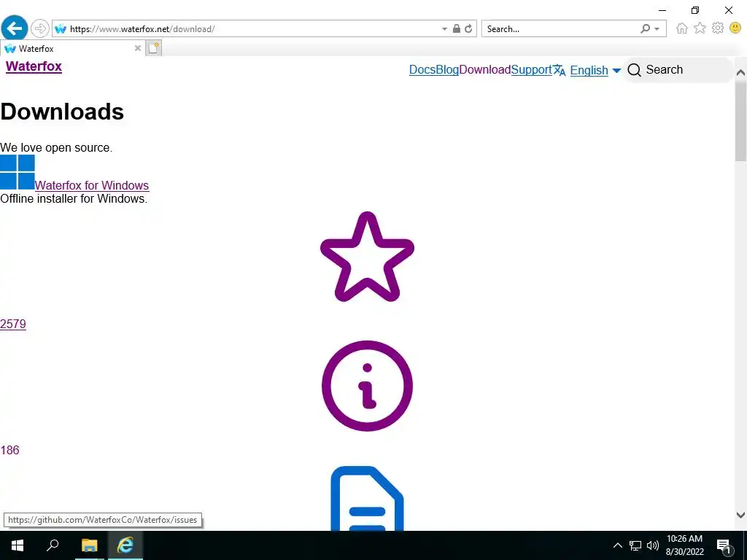This screenshot has height=560, width=747.
Task: Click the browser Forward arrow button
Action: pos(40,28)
